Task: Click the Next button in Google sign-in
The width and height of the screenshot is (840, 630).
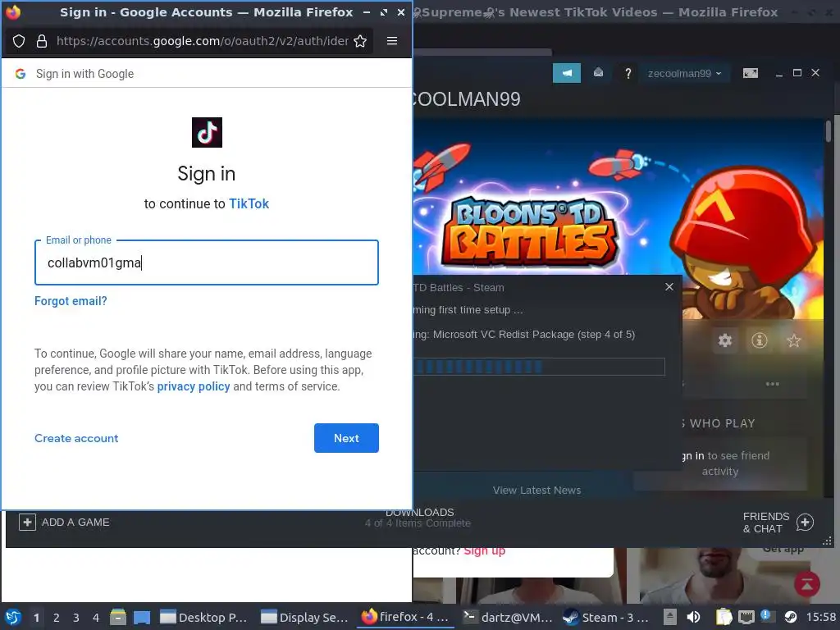Action: pyautogui.click(x=346, y=438)
